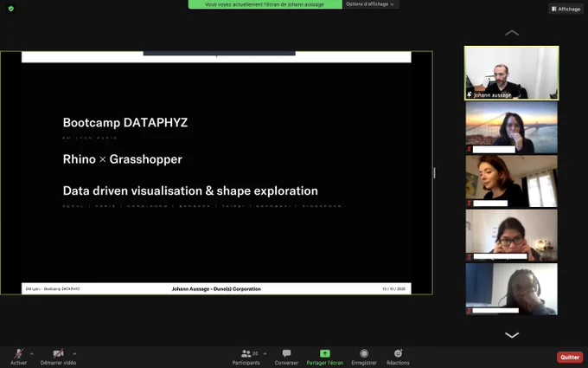Open the Participants panel
Screen dimensions: 588x368
[x=246, y=357]
